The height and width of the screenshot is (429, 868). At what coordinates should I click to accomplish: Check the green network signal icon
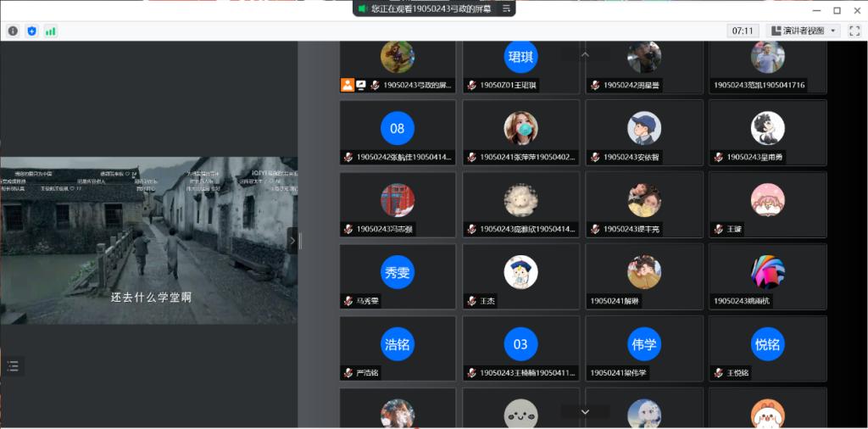coord(51,31)
